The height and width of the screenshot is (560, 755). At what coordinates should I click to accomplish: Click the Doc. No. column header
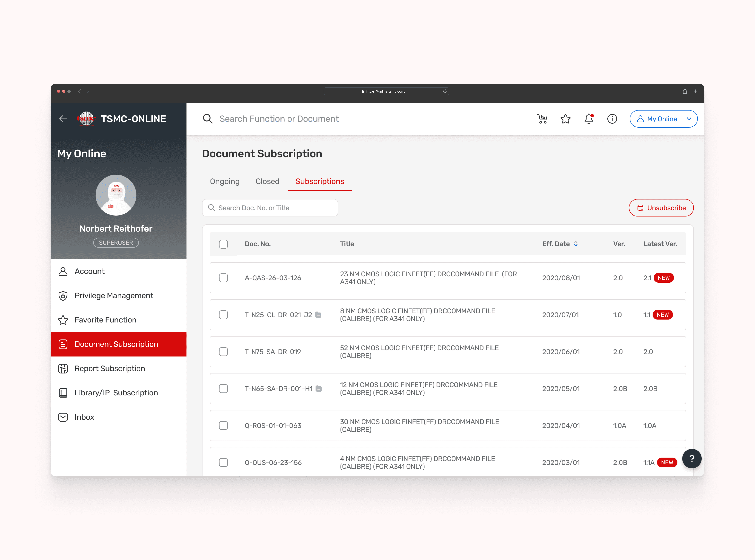(258, 244)
